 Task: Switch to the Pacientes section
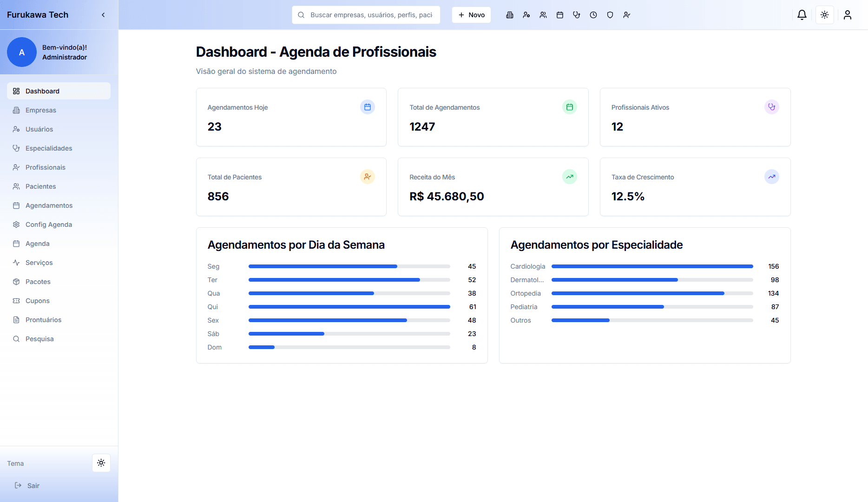pos(41,186)
